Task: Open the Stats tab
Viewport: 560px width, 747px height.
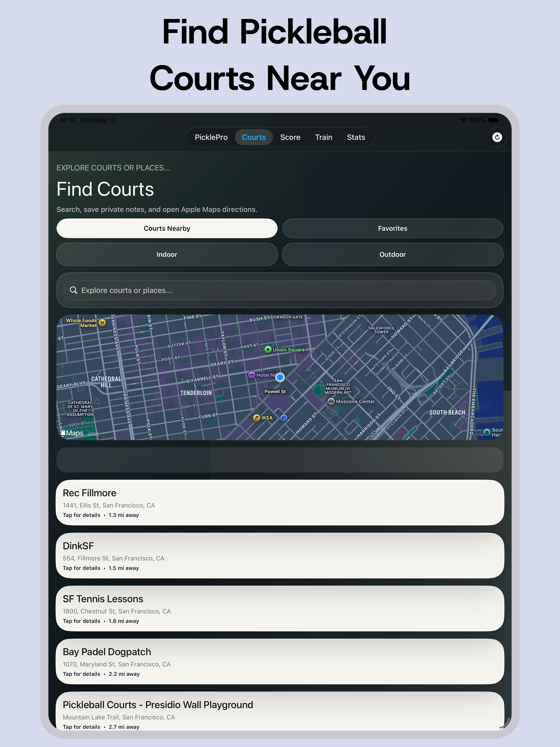Action: 356,137
